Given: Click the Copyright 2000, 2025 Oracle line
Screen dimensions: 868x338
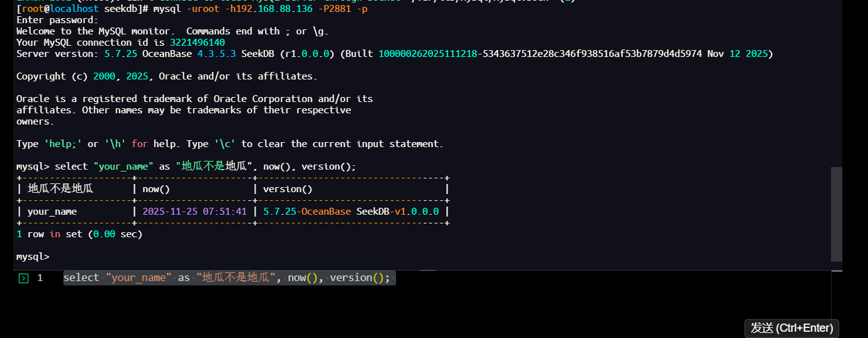Looking at the screenshot, I should tap(166, 76).
